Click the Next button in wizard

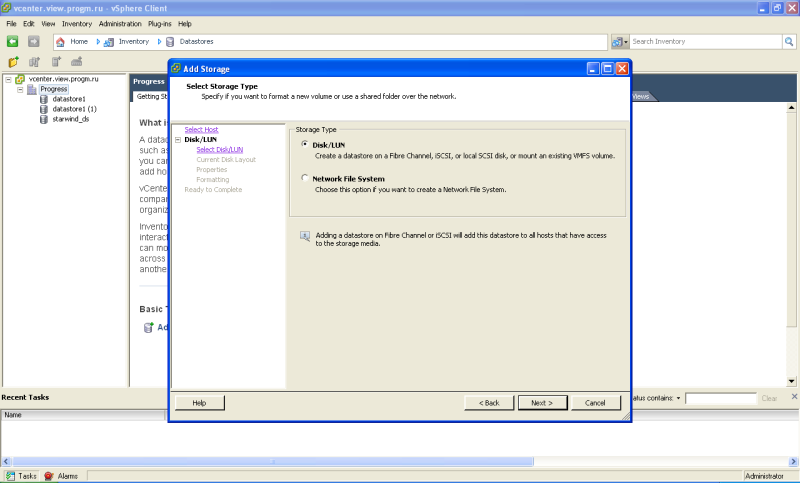[x=542, y=403]
